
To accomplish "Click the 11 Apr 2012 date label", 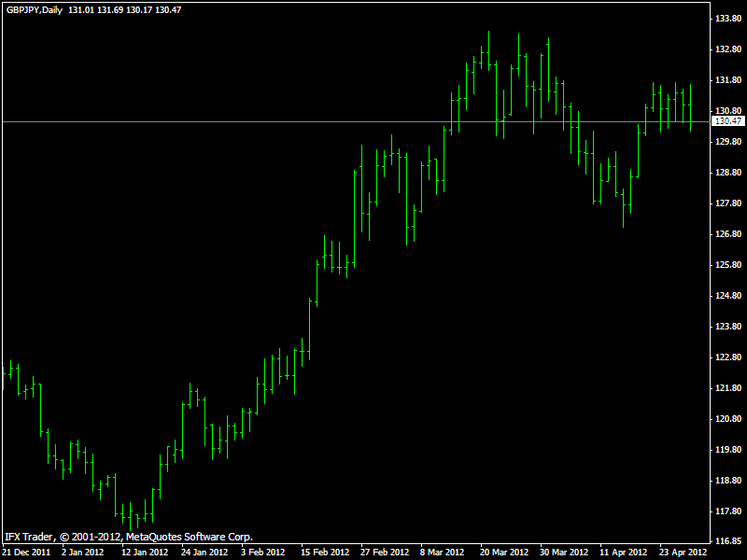I will click(x=623, y=553).
